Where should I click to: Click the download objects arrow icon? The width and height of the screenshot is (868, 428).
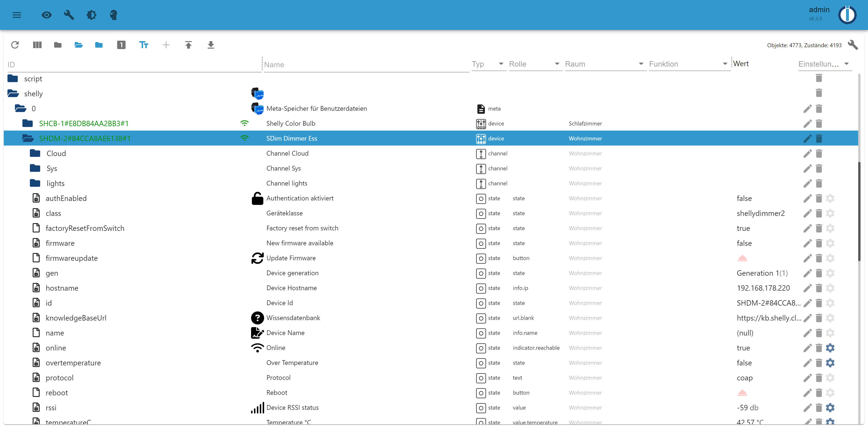[211, 45]
